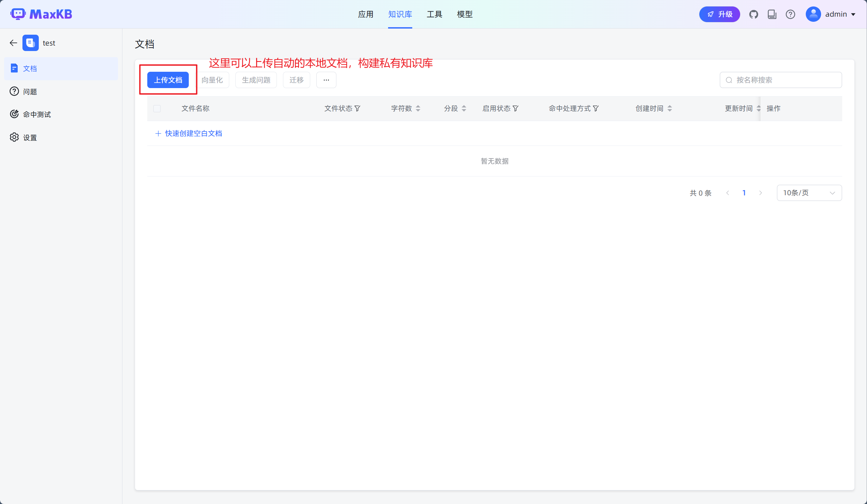Screen dimensions: 867x504
Task: Click the help question mark icon
Action: (790, 14)
